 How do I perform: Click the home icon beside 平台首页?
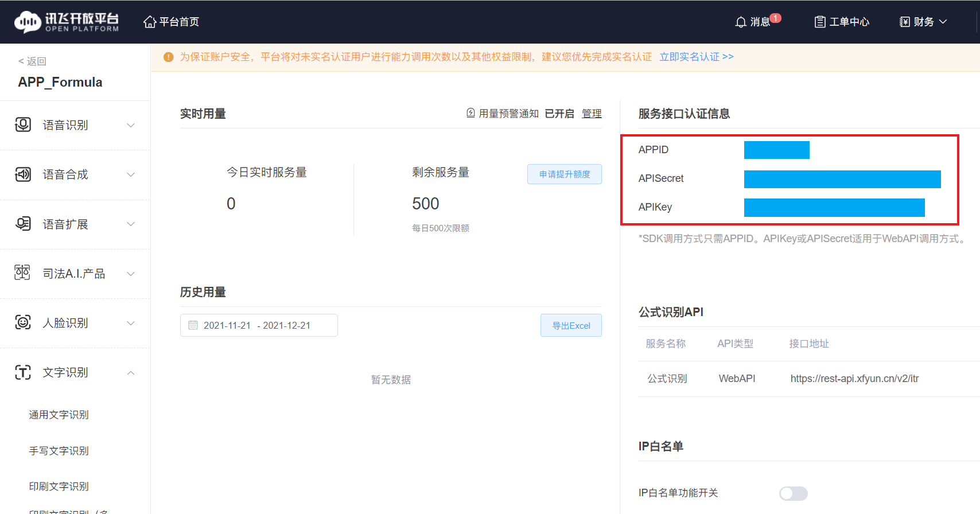[150, 22]
